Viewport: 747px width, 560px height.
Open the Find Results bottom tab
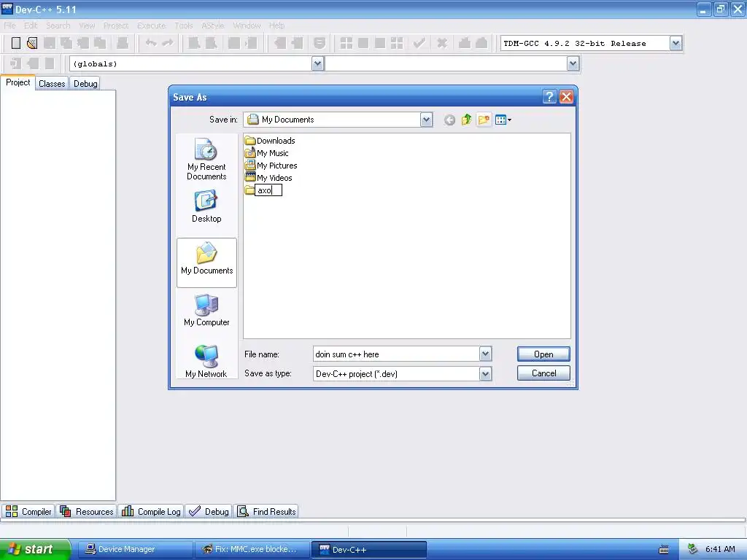pos(267,511)
